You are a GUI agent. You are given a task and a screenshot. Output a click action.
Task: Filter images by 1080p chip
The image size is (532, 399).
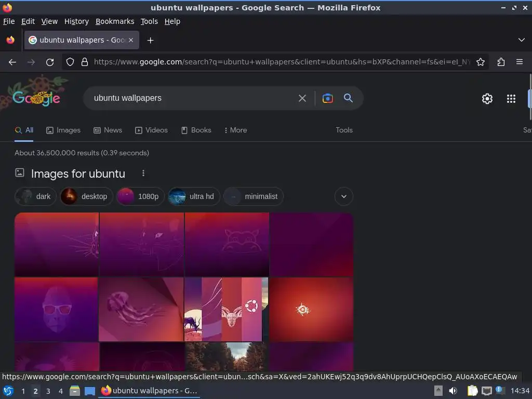pyautogui.click(x=140, y=196)
